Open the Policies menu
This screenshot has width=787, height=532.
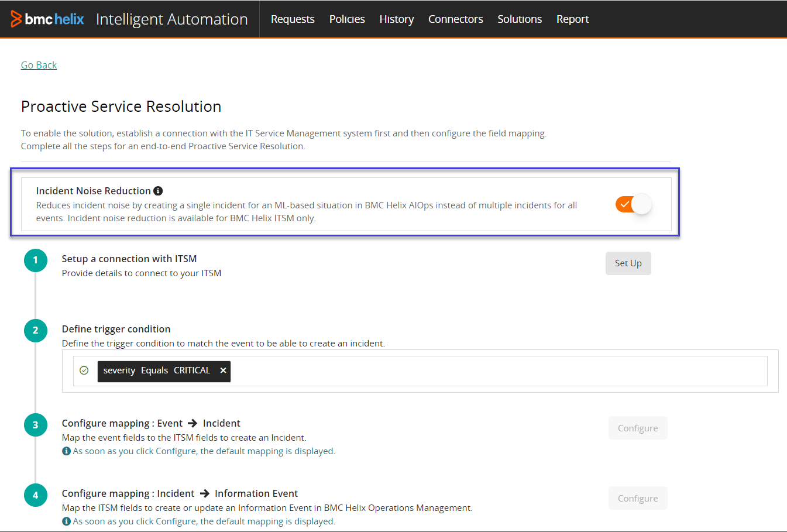pos(347,19)
